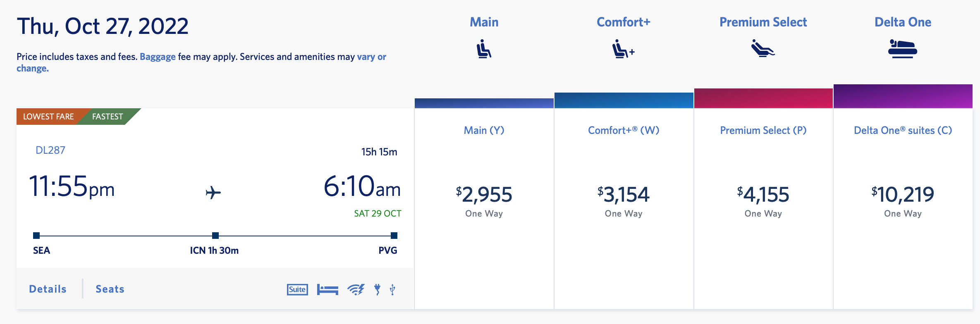The width and height of the screenshot is (980, 324).
Task: Click the ICN layover stop marker
Action: pos(215,236)
